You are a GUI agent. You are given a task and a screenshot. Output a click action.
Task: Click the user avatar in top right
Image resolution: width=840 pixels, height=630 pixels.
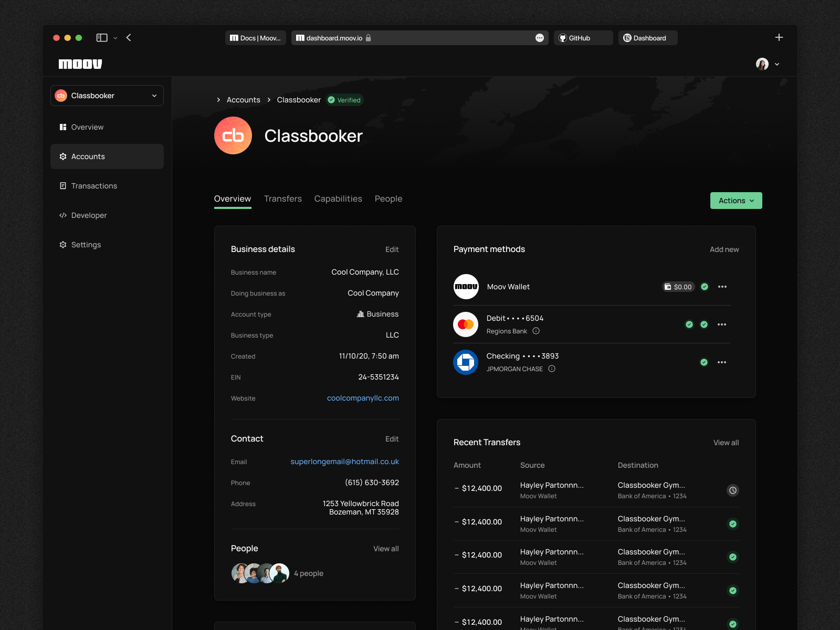pos(762,64)
